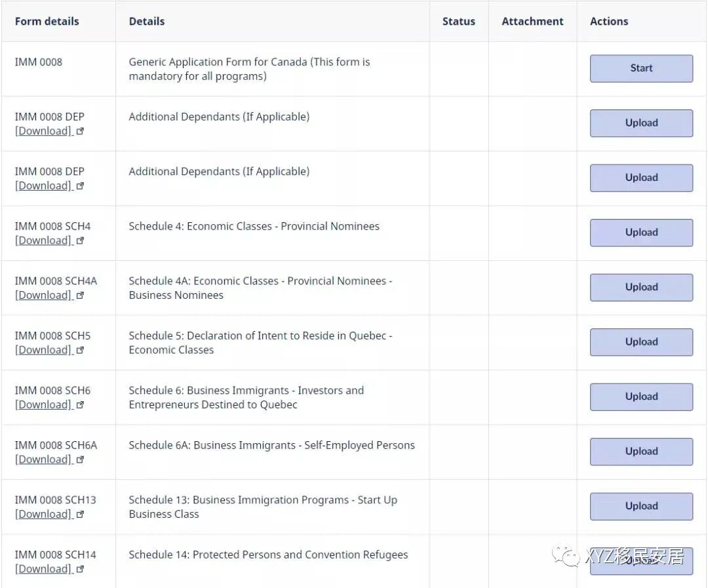Open the SCH6A Download link
The height and width of the screenshot is (588, 708).
click(43, 460)
